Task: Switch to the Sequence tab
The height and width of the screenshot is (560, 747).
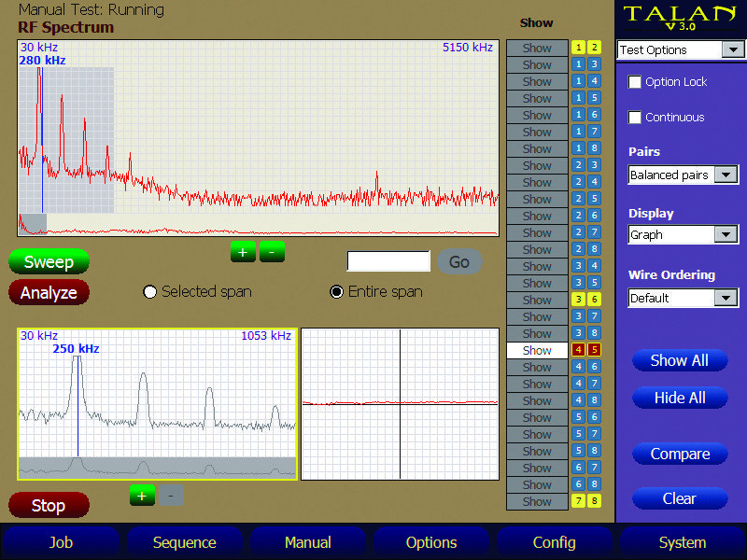Action: 184,542
